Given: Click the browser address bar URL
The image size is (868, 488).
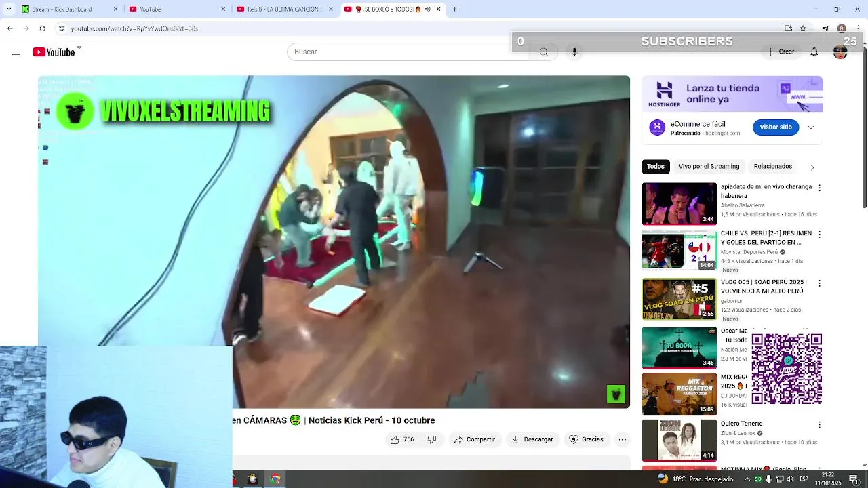Looking at the screenshot, I should [x=134, y=28].
